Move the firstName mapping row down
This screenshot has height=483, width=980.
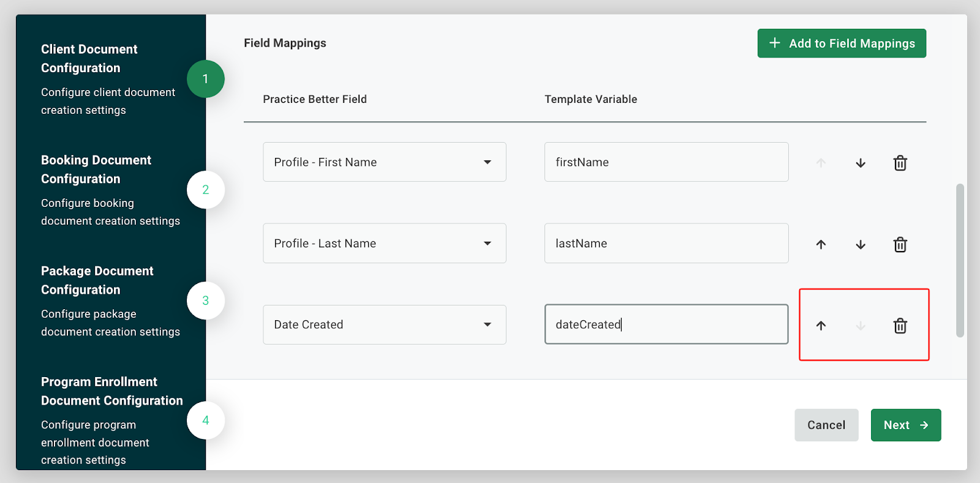(861, 163)
